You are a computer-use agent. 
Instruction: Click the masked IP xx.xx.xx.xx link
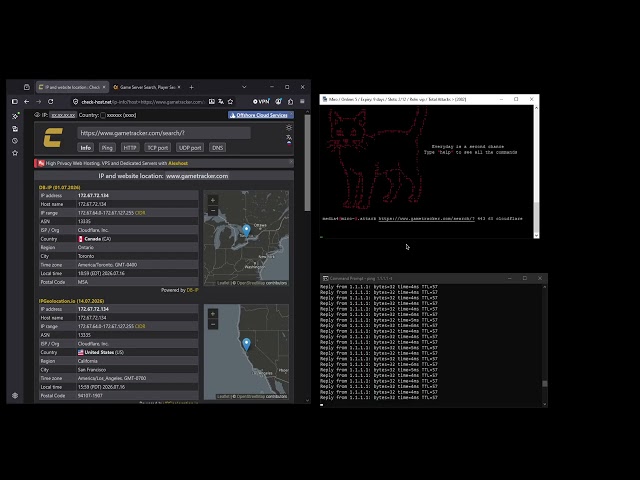pos(63,116)
